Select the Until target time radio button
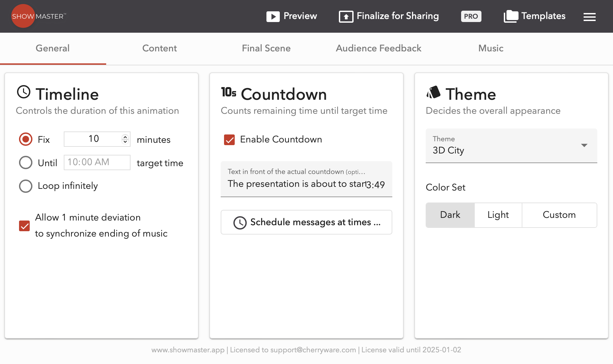The height and width of the screenshot is (364, 613). tap(26, 163)
